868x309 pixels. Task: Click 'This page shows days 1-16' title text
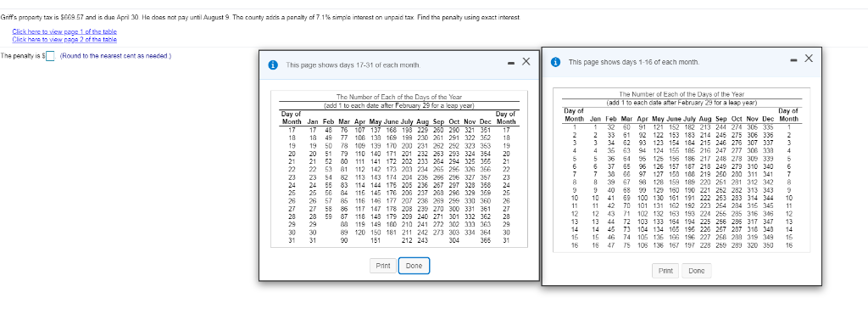click(634, 62)
